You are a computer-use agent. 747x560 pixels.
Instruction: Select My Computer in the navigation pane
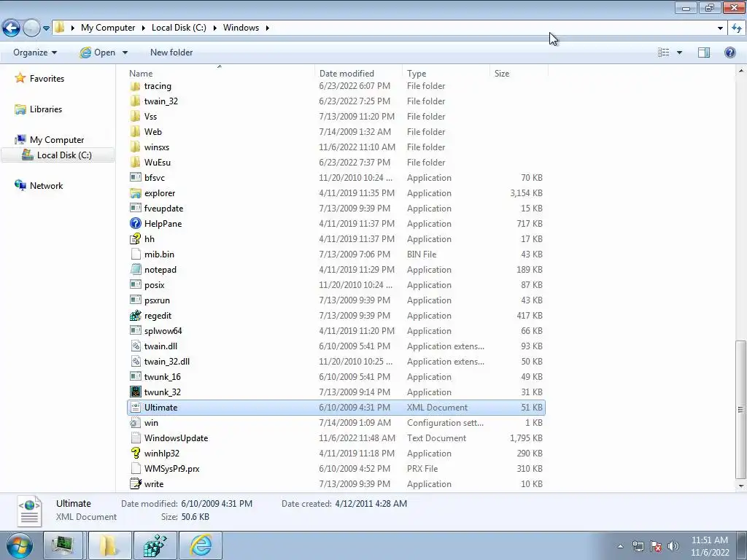click(x=57, y=139)
